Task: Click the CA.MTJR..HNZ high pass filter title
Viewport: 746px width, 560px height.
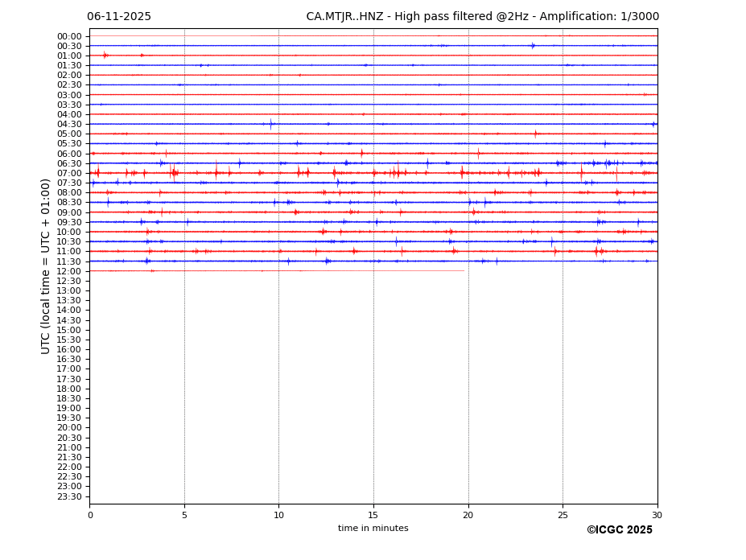Action: [x=482, y=17]
